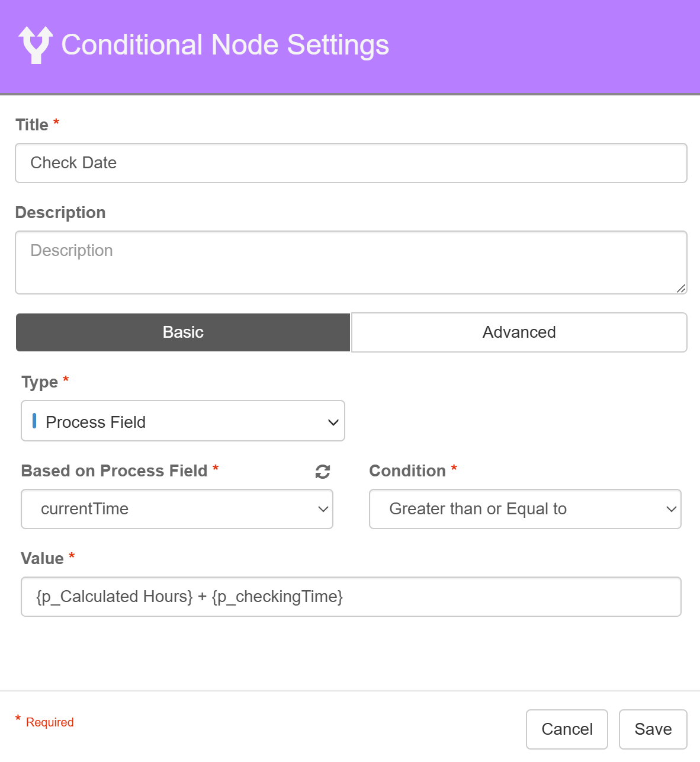Image resolution: width=700 pixels, height=762 pixels.
Task: Click the Description box resize handle
Action: click(681, 288)
